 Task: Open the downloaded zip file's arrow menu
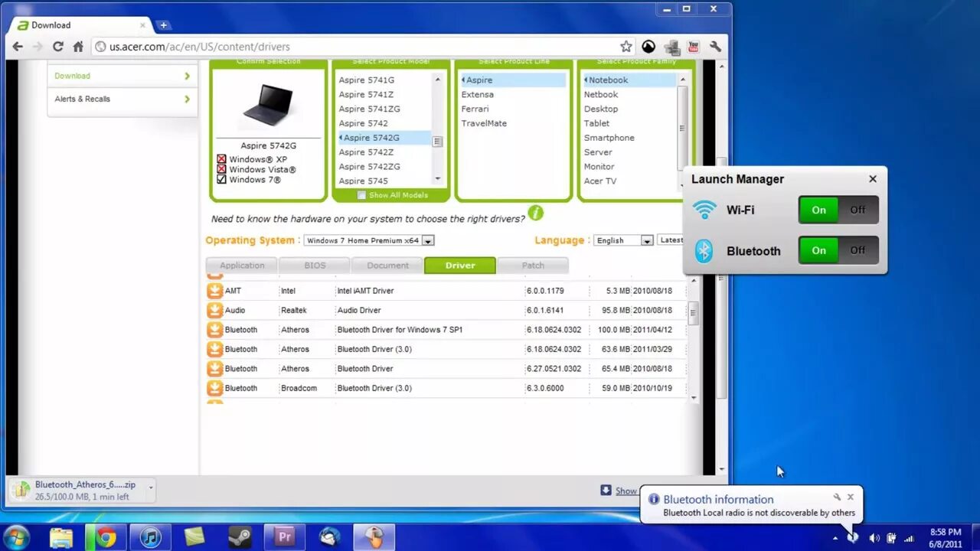point(151,487)
